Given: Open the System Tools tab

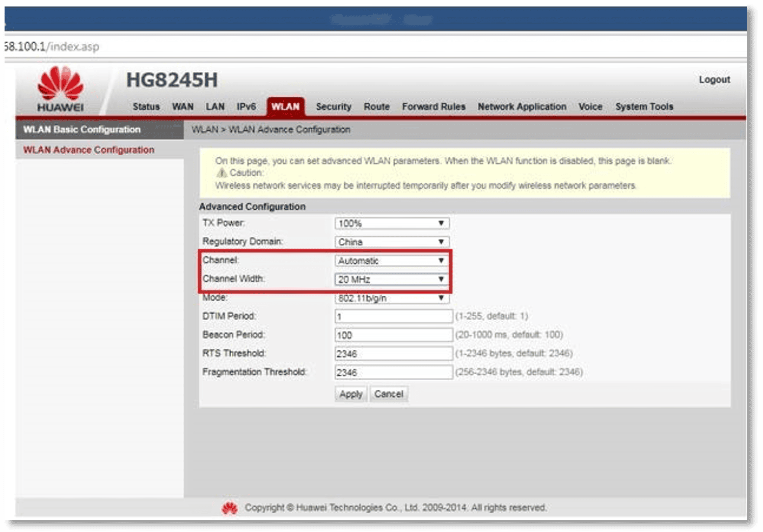Looking at the screenshot, I should click(644, 107).
